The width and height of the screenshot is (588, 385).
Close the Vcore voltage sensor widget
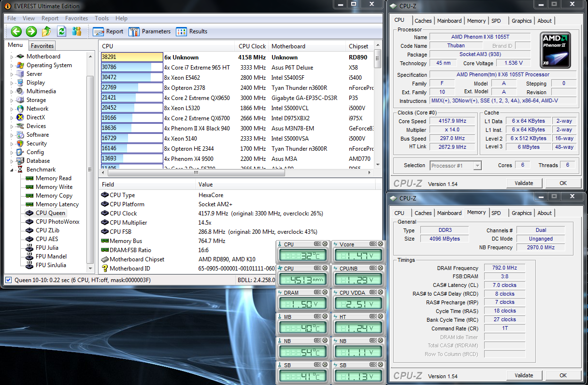click(380, 244)
